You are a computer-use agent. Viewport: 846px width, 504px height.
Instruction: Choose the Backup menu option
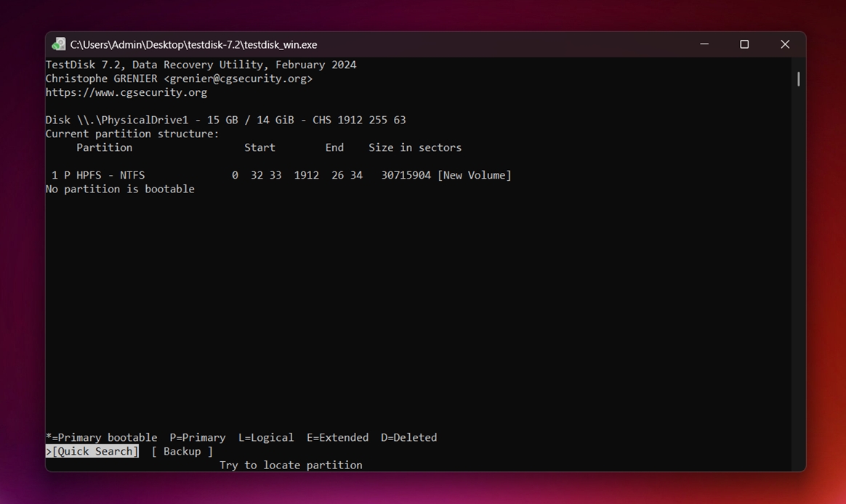[x=182, y=451]
